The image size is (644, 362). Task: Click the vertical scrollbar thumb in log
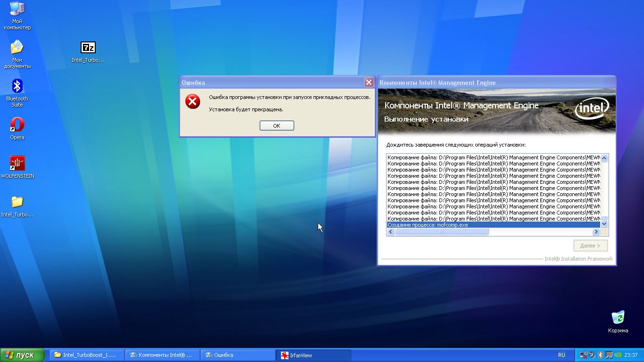click(x=604, y=218)
